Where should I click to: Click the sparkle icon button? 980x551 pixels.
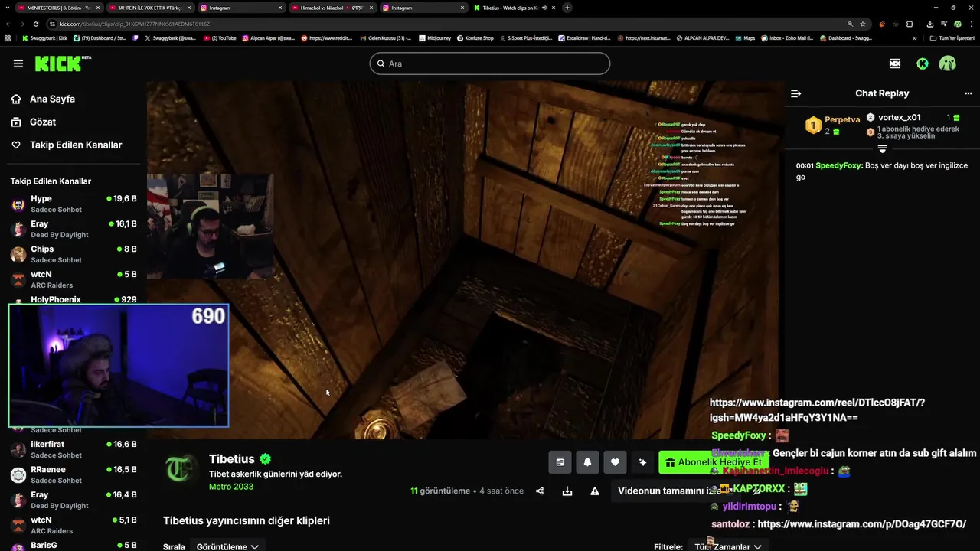pos(642,462)
